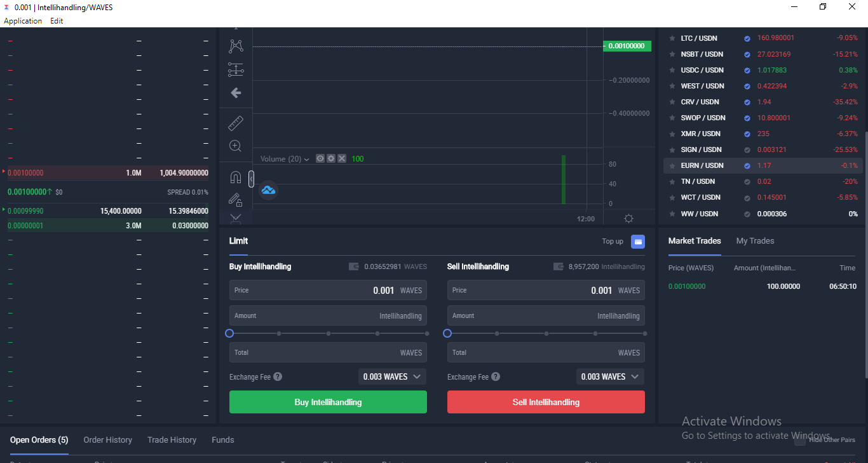Toggle lock all drawing tools
Viewport: 868px width, 463px height.
tap(236, 200)
